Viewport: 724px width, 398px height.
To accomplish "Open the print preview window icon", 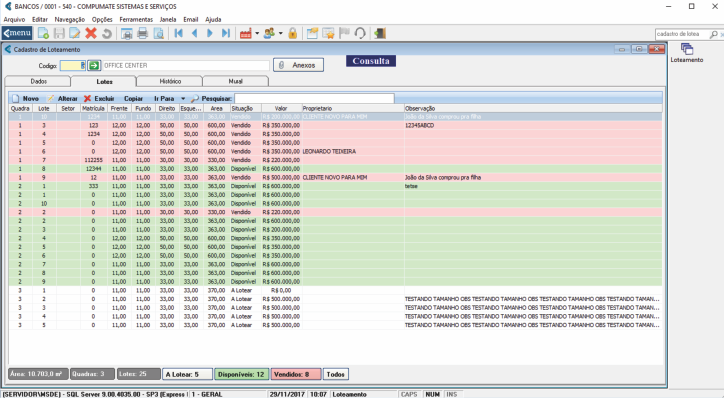I will click(127, 33).
